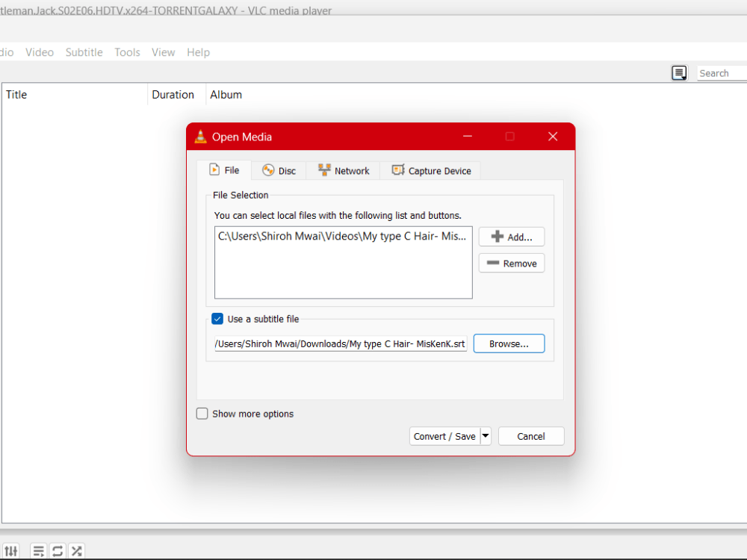Expand the Convert / Save dropdown arrow
The width and height of the screenshot is (747, 560).
click(486, 436)
